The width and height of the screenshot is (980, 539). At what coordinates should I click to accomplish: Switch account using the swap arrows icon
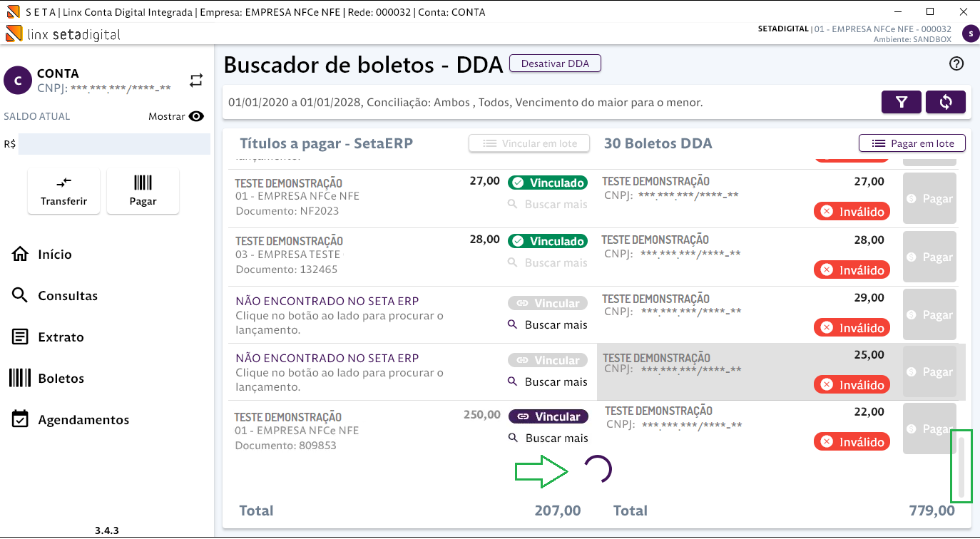click(196, 81)
